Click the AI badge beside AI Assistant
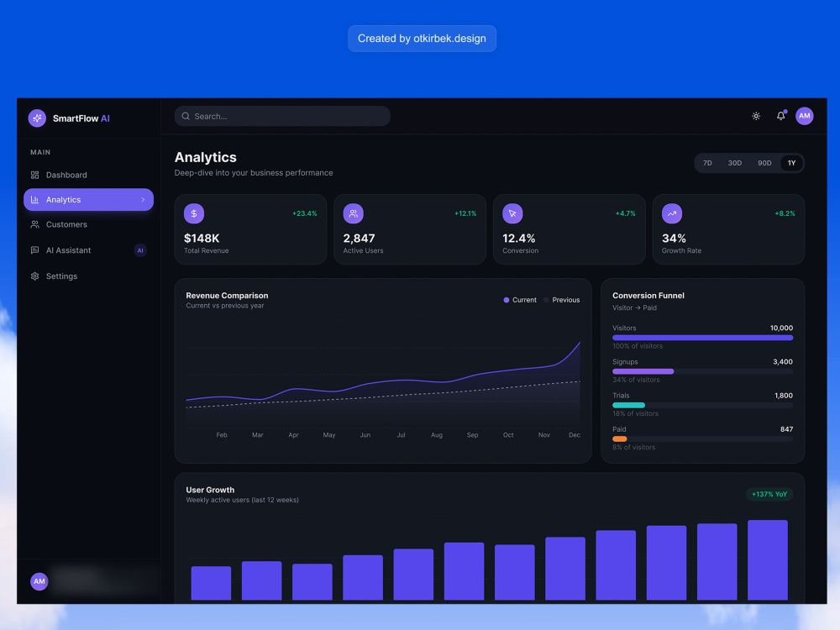Image resolution: width=840 pixels, height=630 pixels. click(140, 250)
